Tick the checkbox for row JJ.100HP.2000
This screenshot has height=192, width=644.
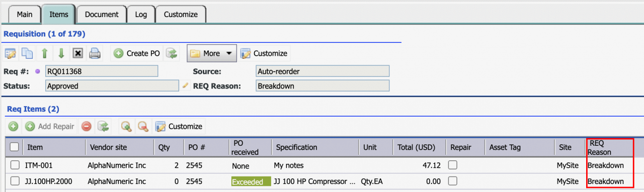15,181
